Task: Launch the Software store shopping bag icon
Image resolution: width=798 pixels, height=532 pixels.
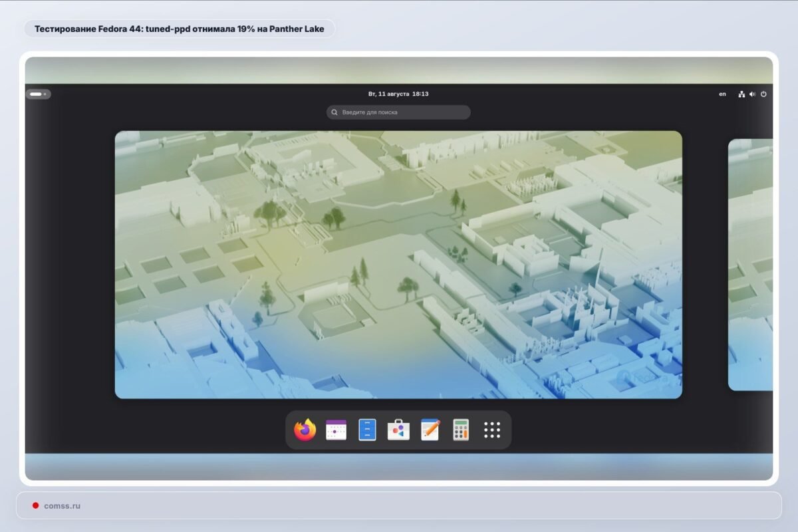Action: (x=398, y=430)
